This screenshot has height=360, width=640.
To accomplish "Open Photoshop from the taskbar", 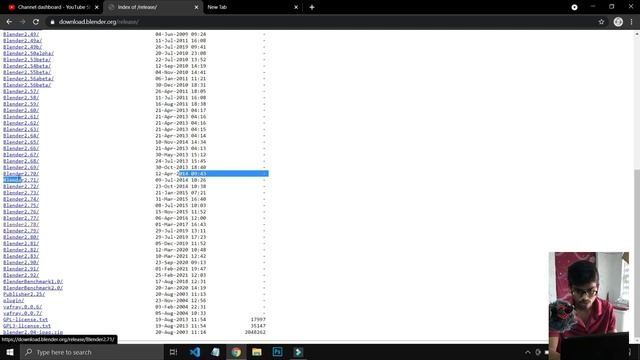I will tap(278, 352).
